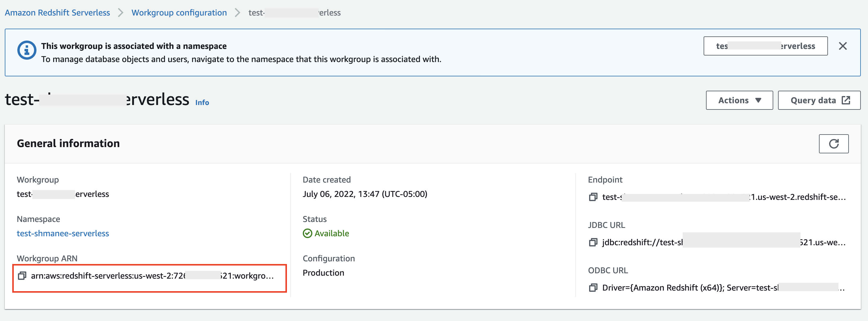This screenshot has height=321, width=868.
Task: Click the blue info circle icon in banner
Action: (x=27, y=50)
